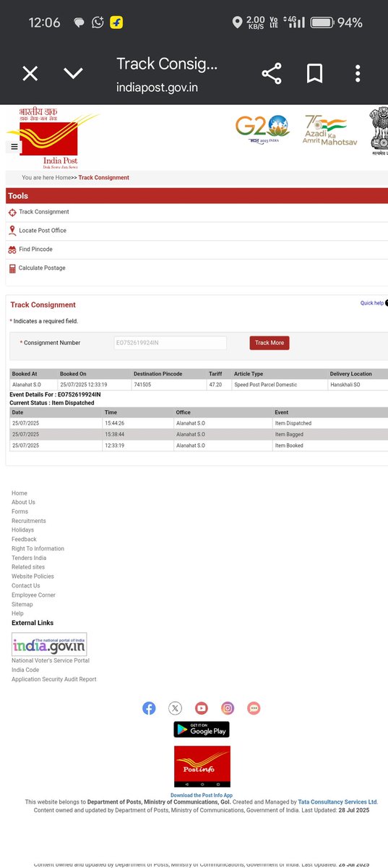Screen dimensions: 388x868
Task: Bookmark this page using the bookmark icon
Action: click(314, 73)
